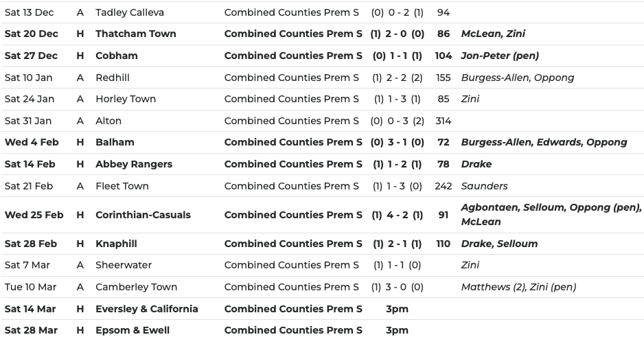644x337 pixels.
Task: Click the Abbey Rangers opponent name
Action: [134, 164]
